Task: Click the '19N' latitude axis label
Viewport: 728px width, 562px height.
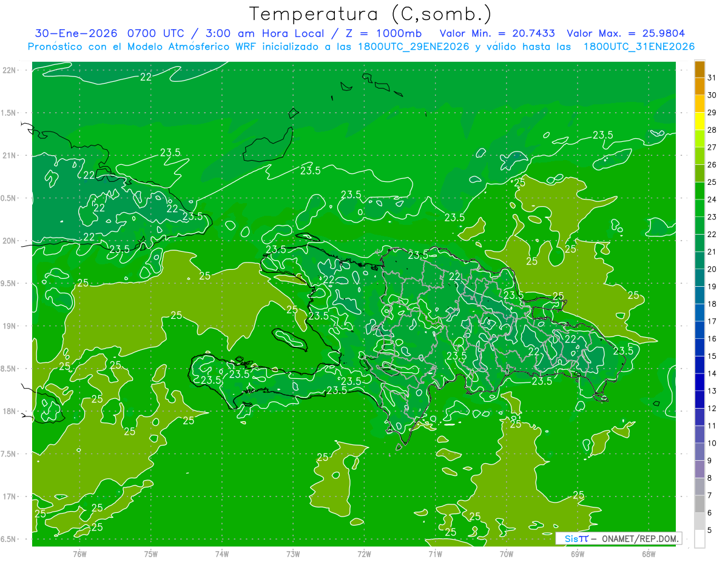Action: point(9,326)
